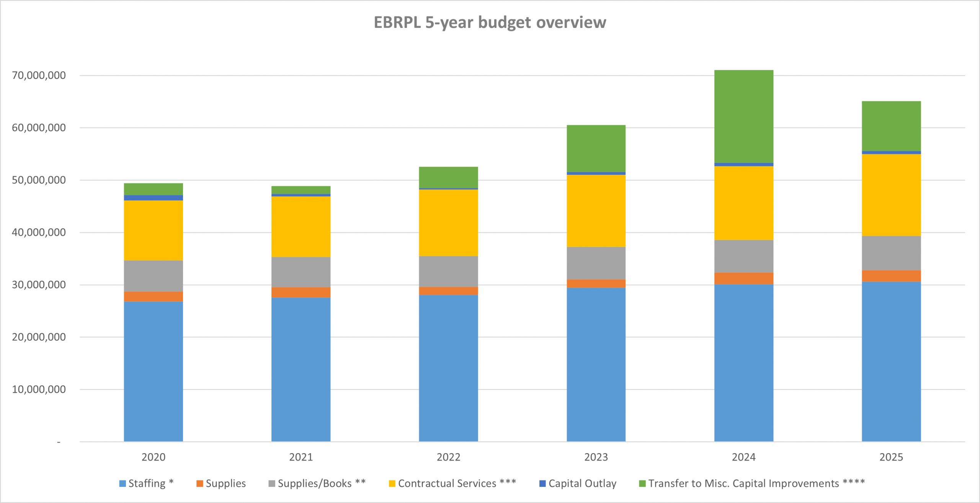Select the 2021 green Transfer segment

click(301, 190)
